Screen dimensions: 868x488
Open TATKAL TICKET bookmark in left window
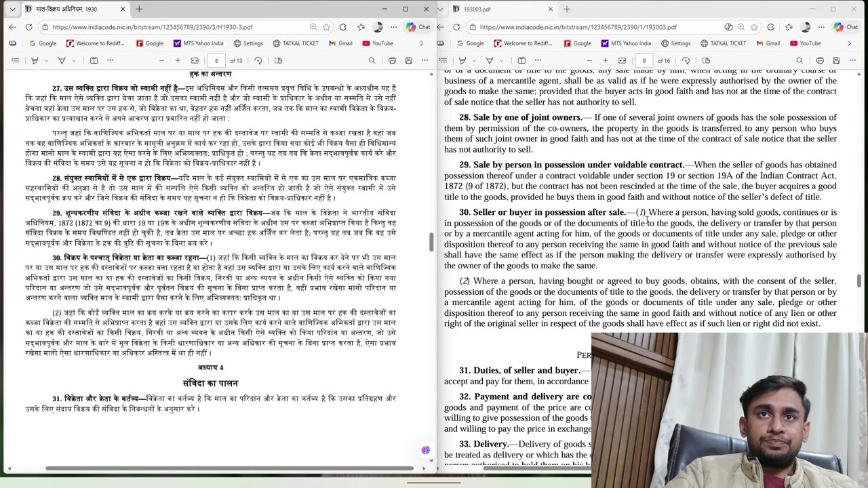(296, 43)
